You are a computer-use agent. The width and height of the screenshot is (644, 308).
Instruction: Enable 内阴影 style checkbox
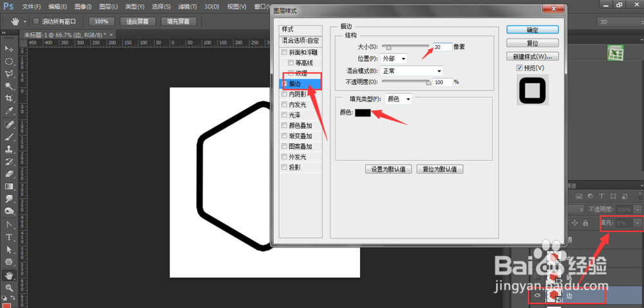pyautogui.click(x=284, y=94)
